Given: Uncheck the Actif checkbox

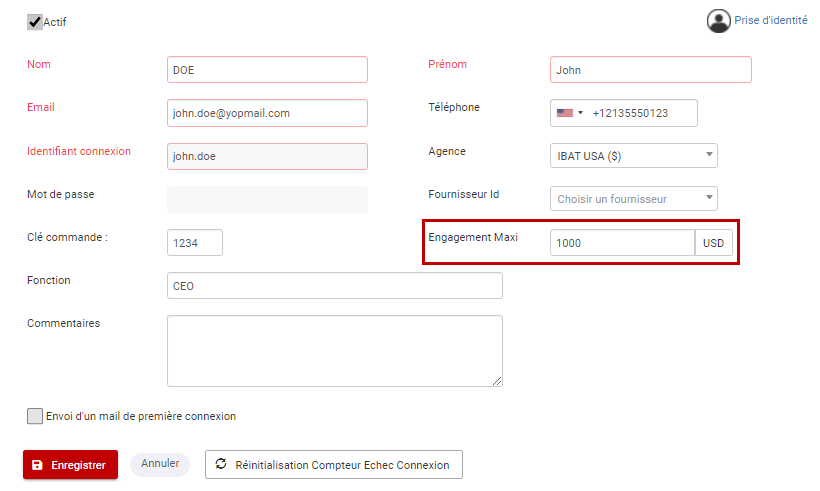Looking at the screenshot, I should coord(35,22).
